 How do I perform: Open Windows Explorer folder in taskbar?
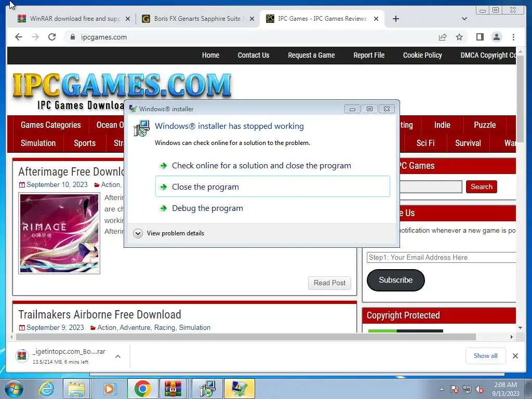[x=76, y=389]
